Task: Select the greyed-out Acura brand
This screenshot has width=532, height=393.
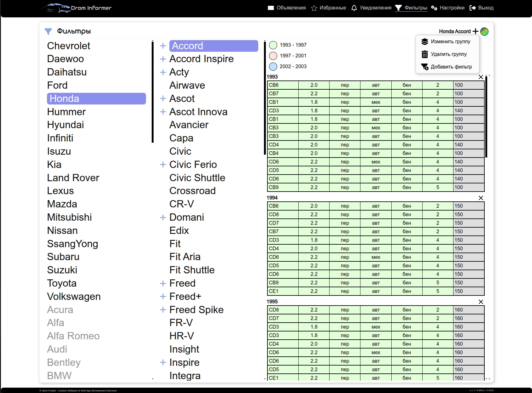Action: pos(60,310)
